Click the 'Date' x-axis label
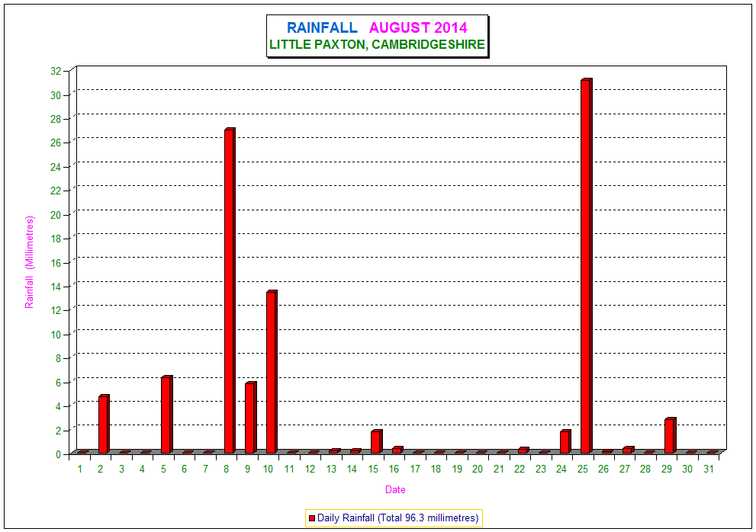756x532 pixels. [x=395, y=489]
